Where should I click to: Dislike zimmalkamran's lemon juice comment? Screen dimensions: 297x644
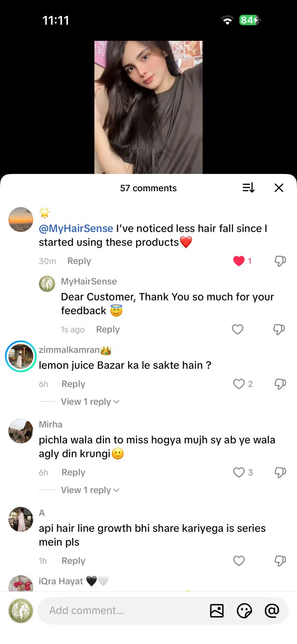pos(280,384)
